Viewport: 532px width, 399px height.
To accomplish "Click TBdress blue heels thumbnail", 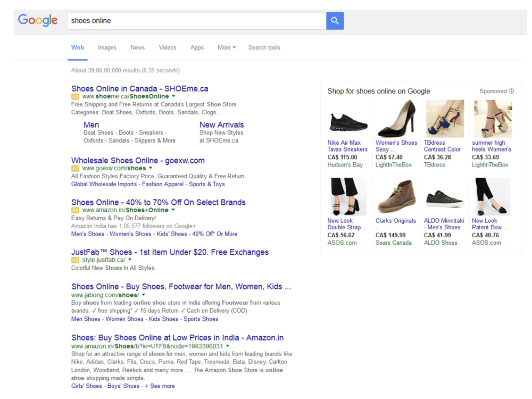I will point(444,119).
